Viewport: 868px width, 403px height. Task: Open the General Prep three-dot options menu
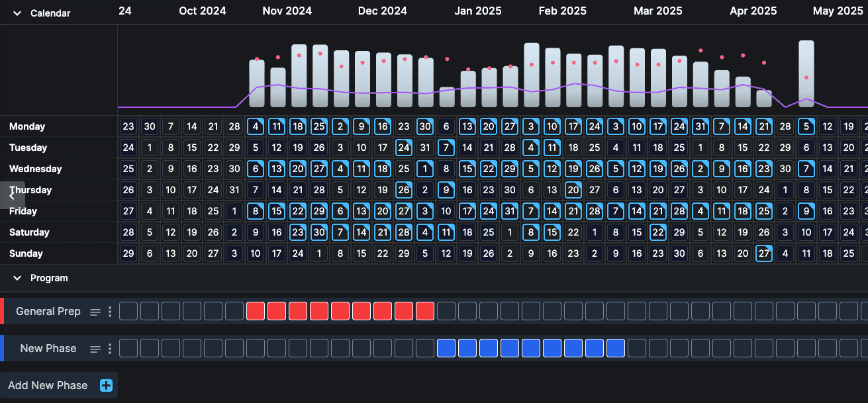click(109, 311)
